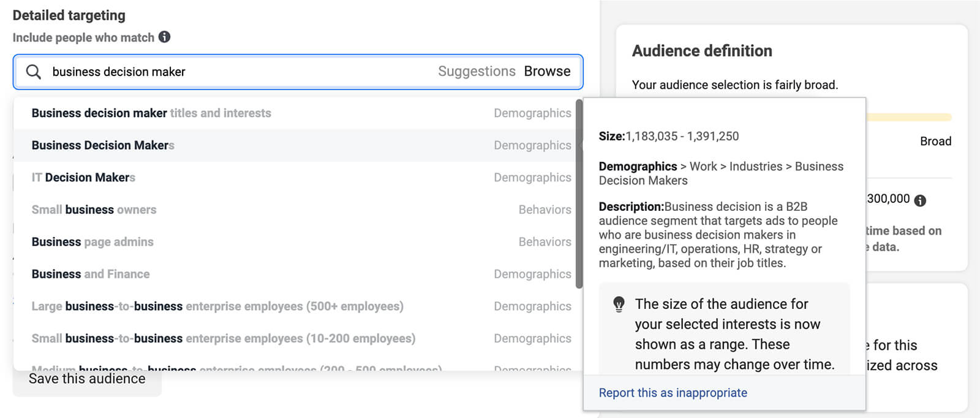Click the lightbulb tip icon
Image resolution: width=980 pixels, height=418 pixels.
click(x=619, y=304)
